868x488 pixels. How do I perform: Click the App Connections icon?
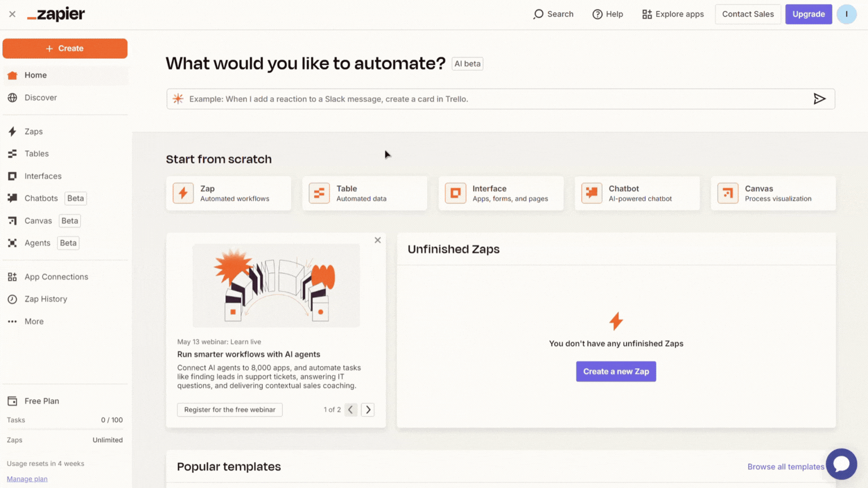(12, 277)
